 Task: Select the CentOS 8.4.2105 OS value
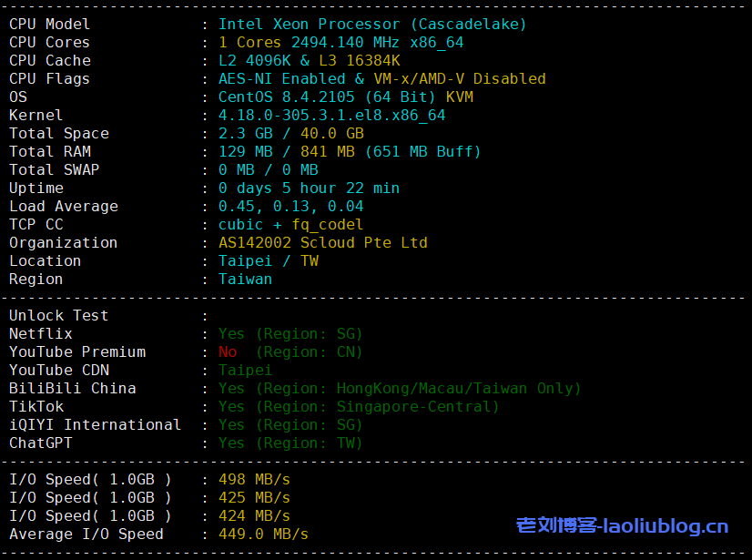pyautogui.click(x=290, y=97)
